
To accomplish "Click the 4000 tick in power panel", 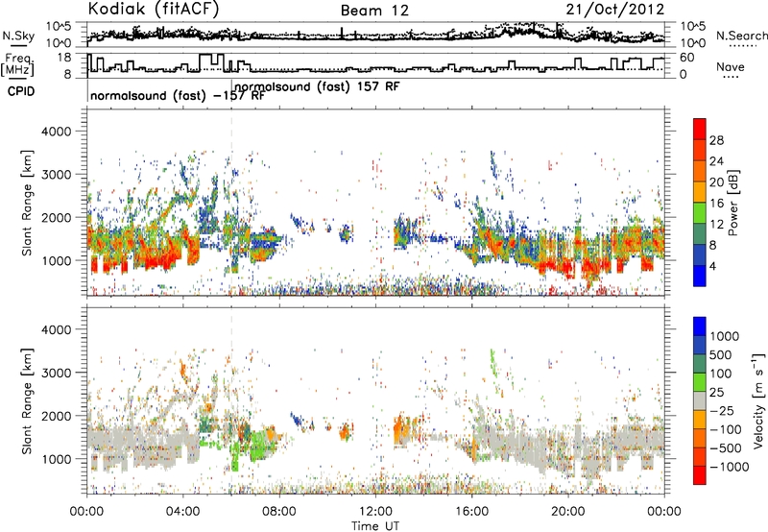I will click(x=56, y=132).
